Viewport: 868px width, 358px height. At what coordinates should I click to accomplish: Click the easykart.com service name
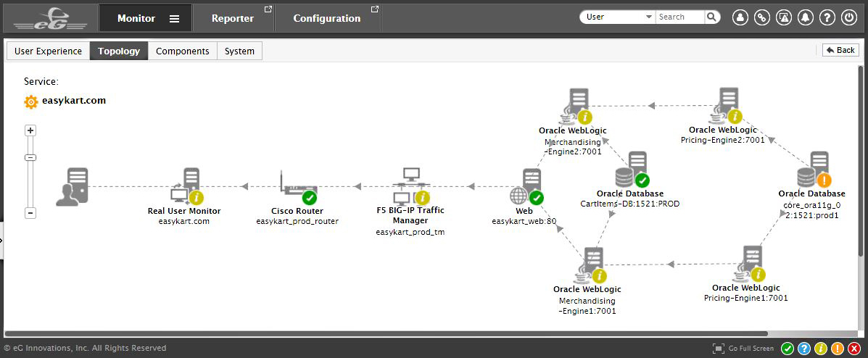tap(74, 101)
